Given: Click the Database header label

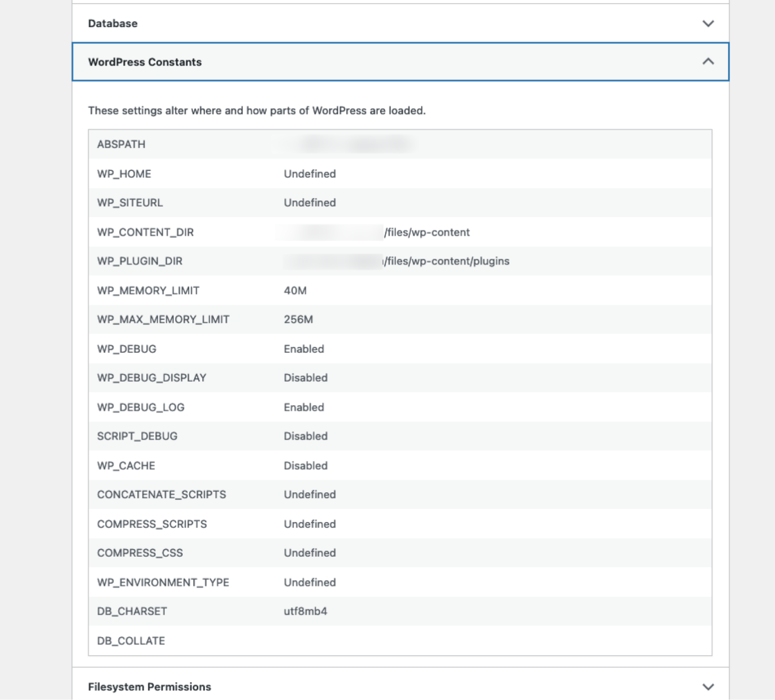Looking at the screenshot, I should (x=112, y=23).
